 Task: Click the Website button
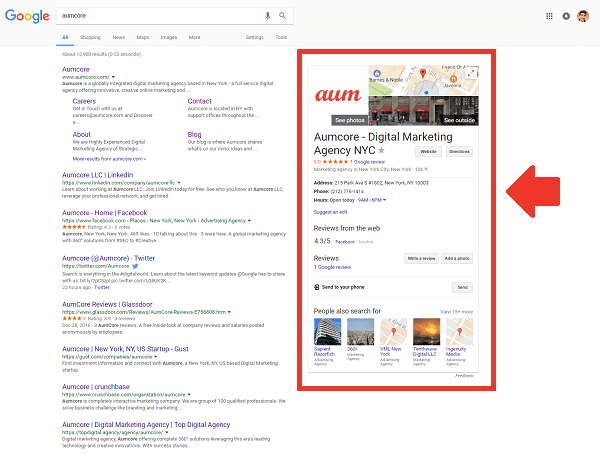(x=429, y=152)
